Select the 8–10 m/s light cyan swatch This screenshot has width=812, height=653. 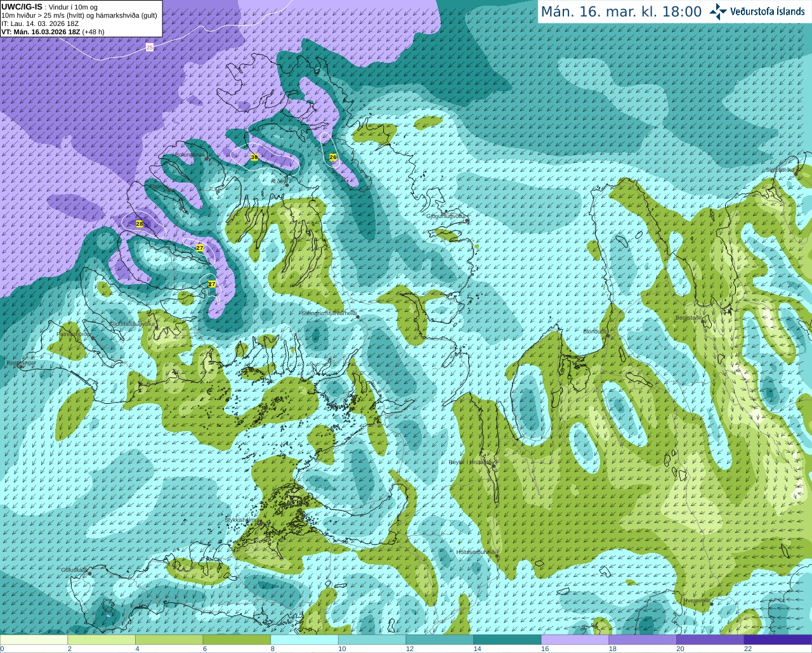[x=304, y=640]
